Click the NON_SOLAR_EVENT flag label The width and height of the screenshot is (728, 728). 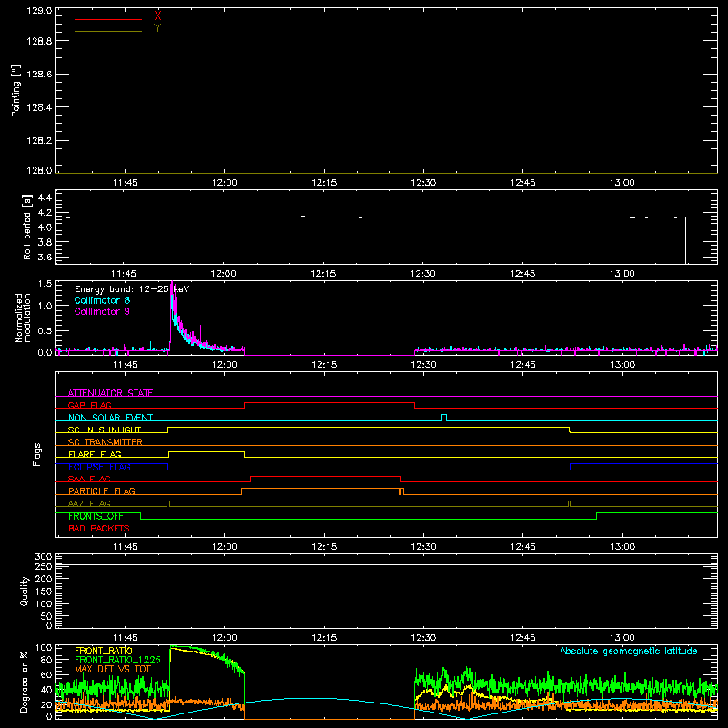(110, 418)
